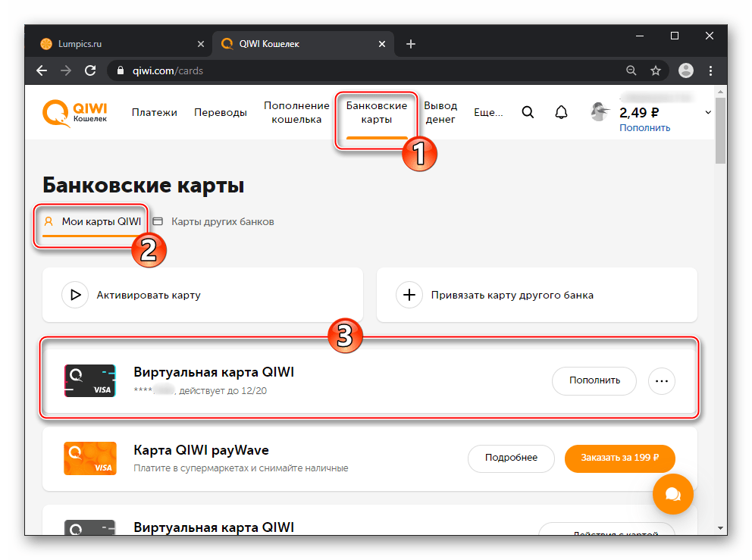The height and width of the screenshot is (560, 752).
Task: Open the browser zoom indicator icon
Action: 631,71
